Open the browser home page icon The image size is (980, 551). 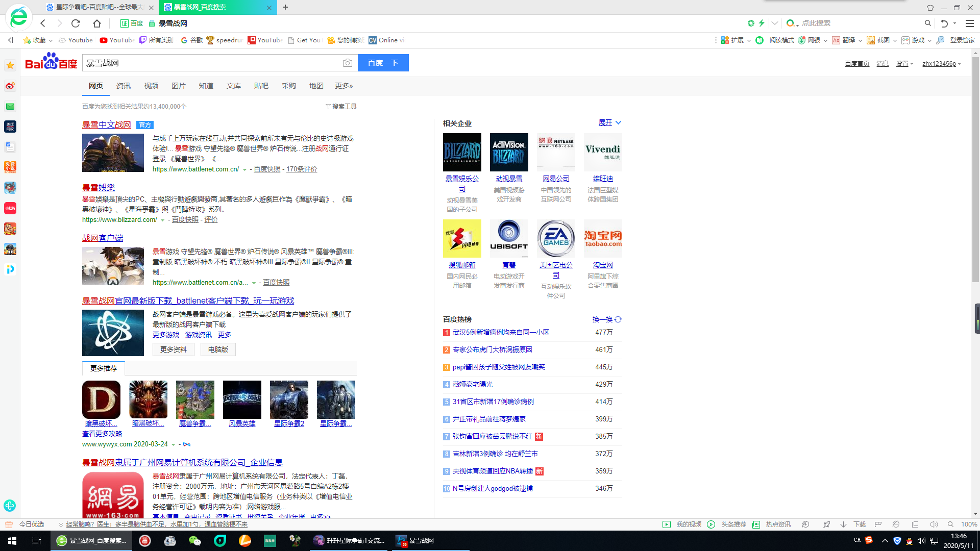(x=97, y=23)
